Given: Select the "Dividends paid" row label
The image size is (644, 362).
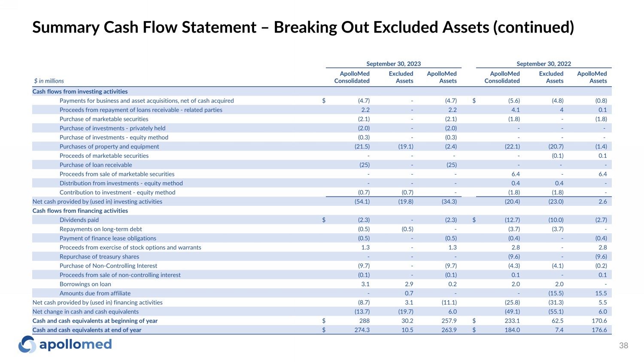Looking at the screenshot, I should click(79, 220).
